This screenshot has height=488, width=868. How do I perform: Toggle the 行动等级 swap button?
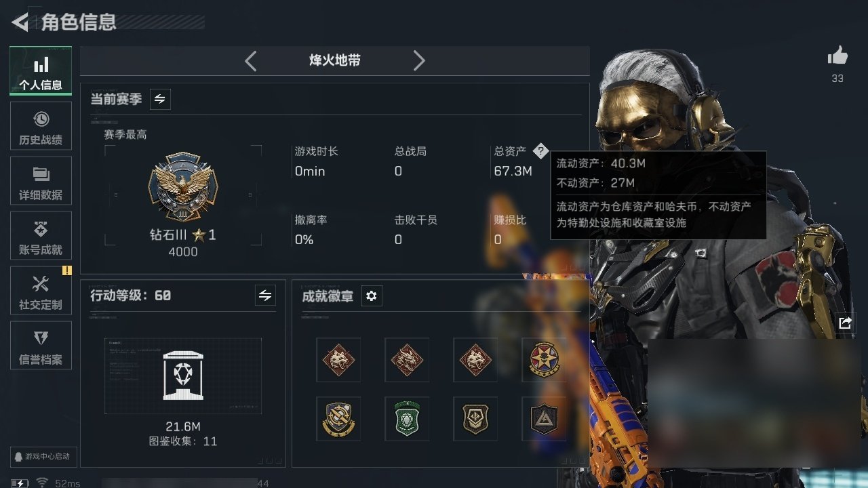point(265,295)
